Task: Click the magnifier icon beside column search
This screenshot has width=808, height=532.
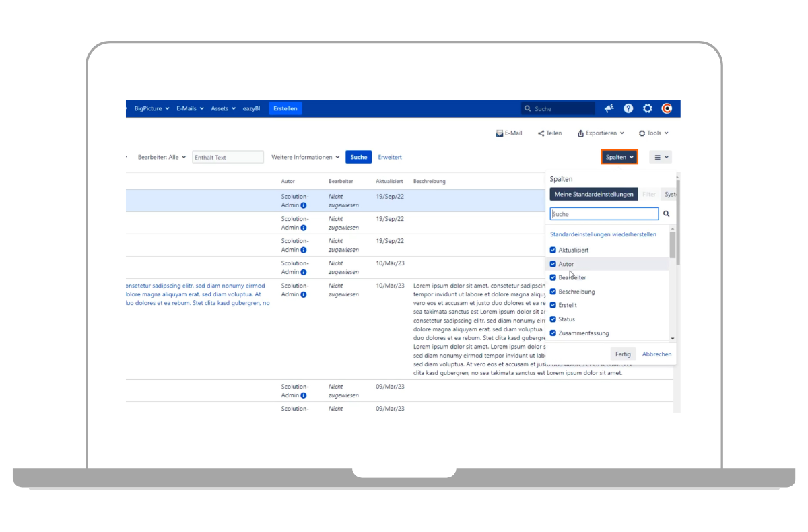Action: [x=667, y=214]
